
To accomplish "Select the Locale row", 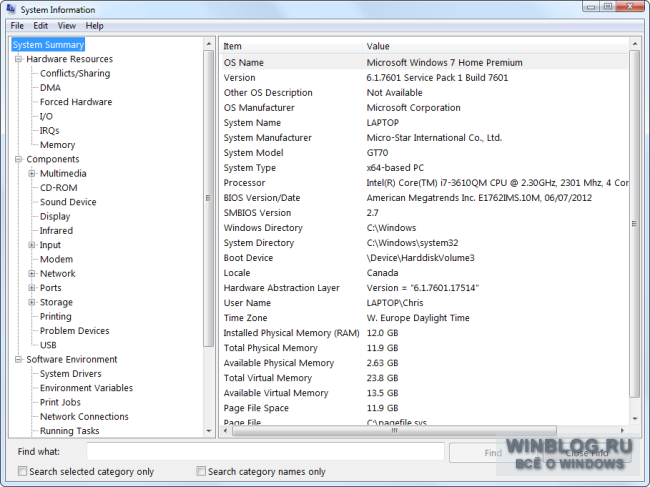I will point(424,273).
